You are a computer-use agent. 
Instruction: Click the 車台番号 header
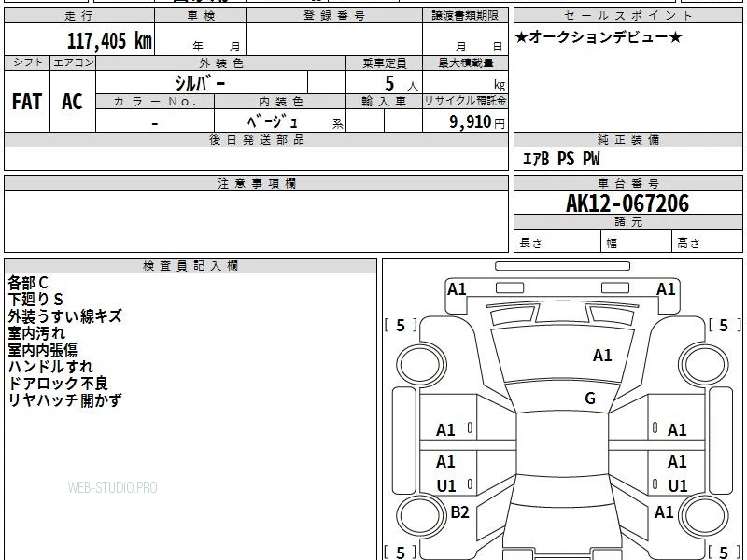(x=627, y=184)
